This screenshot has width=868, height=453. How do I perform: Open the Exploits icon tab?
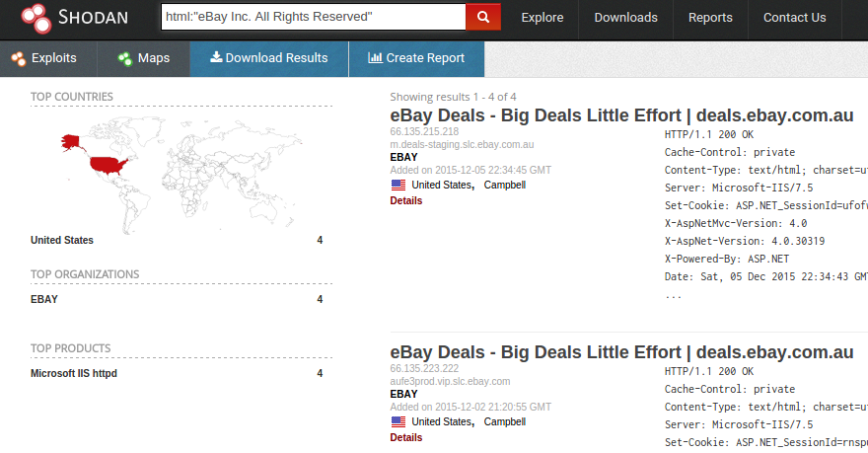(19, 58)
